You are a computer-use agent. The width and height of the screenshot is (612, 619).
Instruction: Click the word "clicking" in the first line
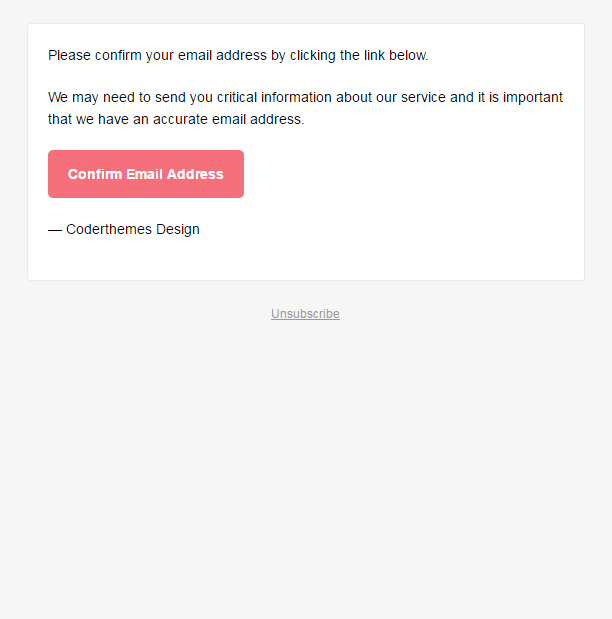[x=313, y=56]
